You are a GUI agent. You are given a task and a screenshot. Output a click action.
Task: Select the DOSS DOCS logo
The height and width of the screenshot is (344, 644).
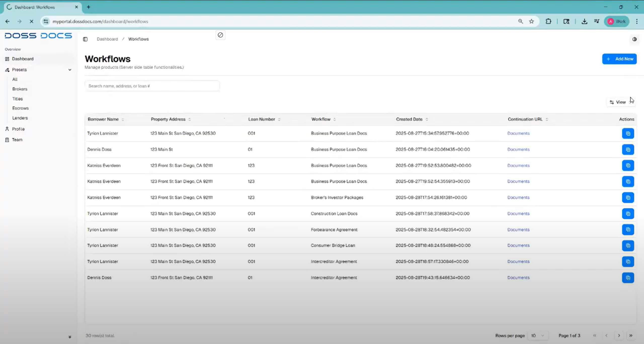[38, 35]
